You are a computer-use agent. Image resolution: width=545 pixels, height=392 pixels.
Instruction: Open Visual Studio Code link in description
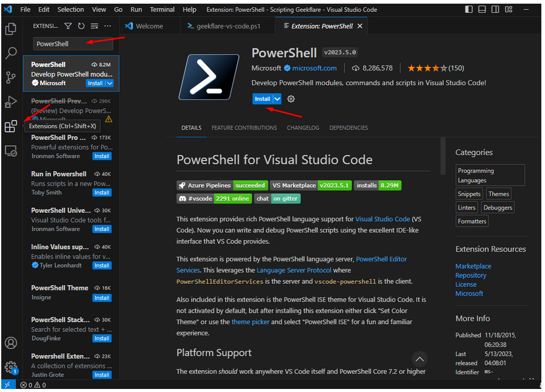click(383, 219)
